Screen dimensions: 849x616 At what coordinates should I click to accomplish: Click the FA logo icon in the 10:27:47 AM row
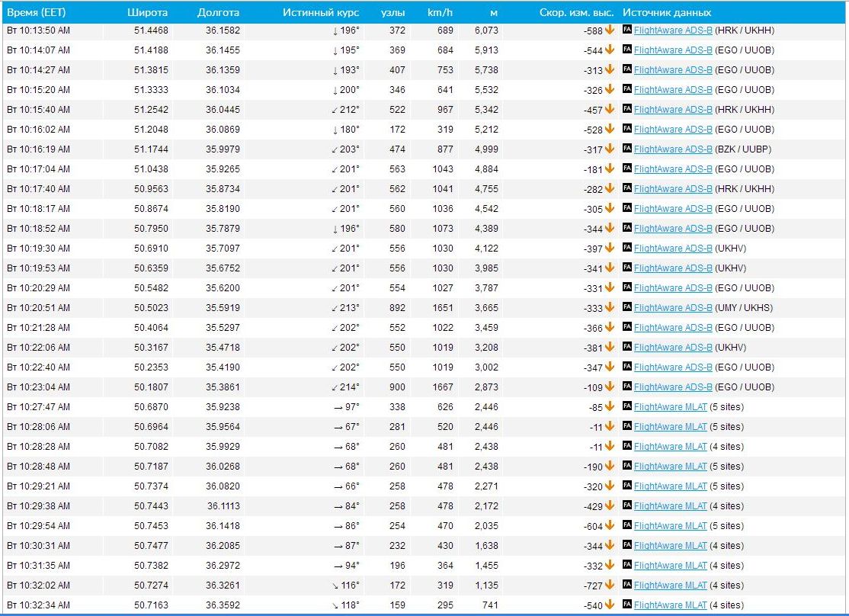627,406
